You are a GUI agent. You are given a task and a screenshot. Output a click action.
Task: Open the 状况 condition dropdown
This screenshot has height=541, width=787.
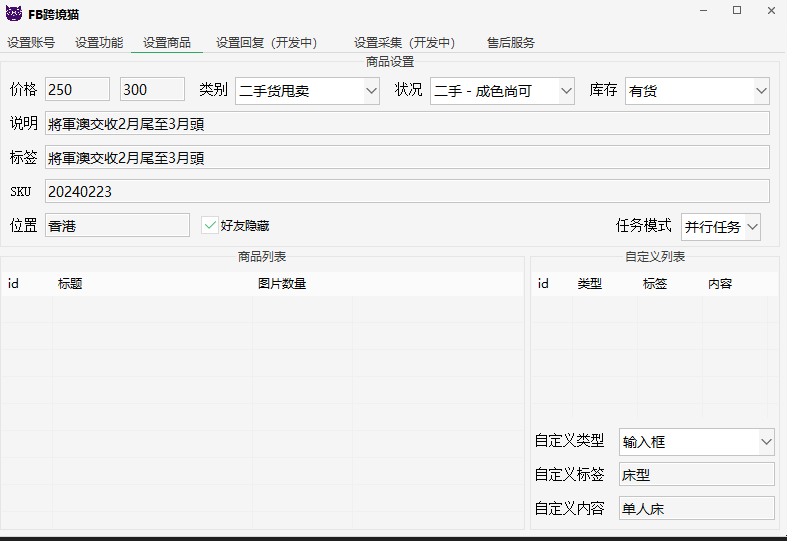502,91
